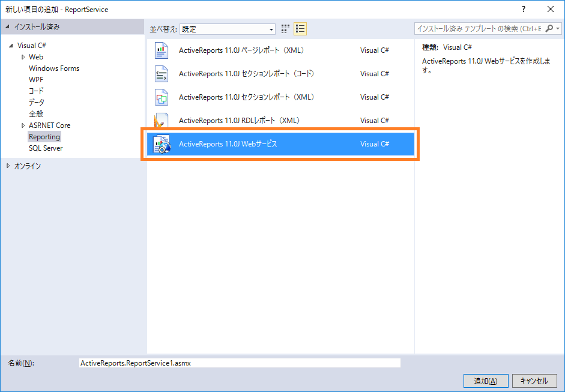Select ActiveReports 11.0J RDLレポート (XML) text

coord(239,121)
